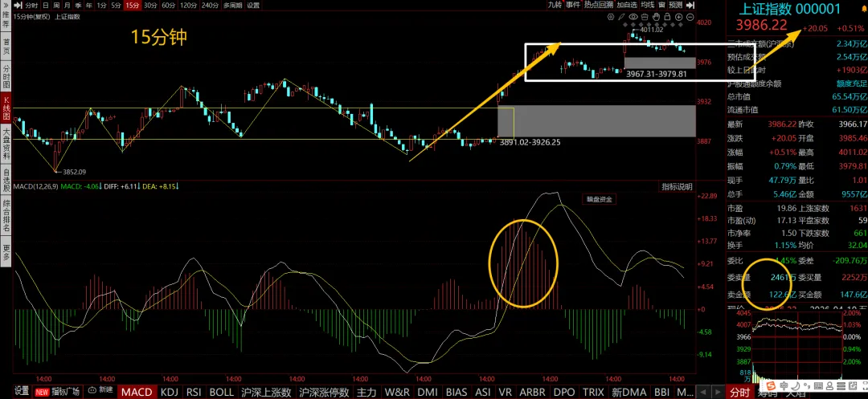Toggle 均线 moving averages
The width and height of the screenshot is (868, 399).
pyautogui.click(x=648, y=5)
